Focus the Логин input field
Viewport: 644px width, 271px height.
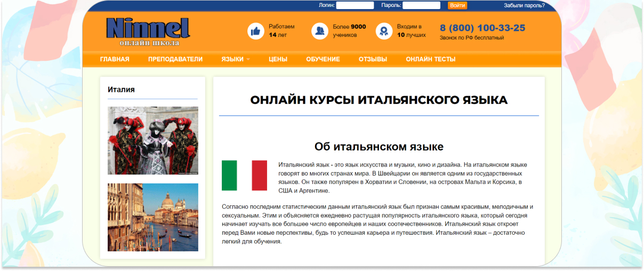(x=355, y=5)
